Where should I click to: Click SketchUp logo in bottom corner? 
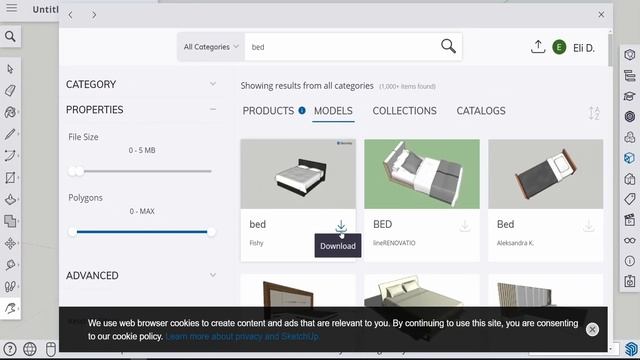(631, 349)
